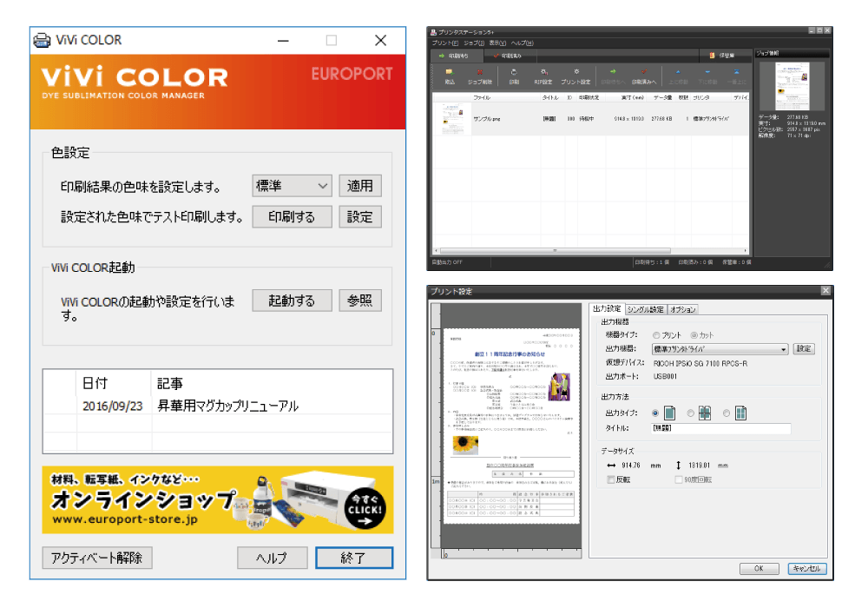Click the 下に移動 down arrow icon
The width and height of the screenshot is (868, 608).
(707, 72)
